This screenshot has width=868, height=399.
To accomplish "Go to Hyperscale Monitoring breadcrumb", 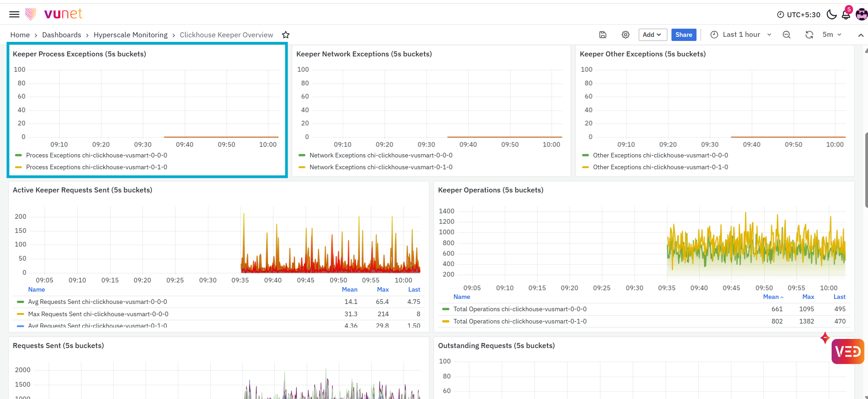I will tap(131, 35).
